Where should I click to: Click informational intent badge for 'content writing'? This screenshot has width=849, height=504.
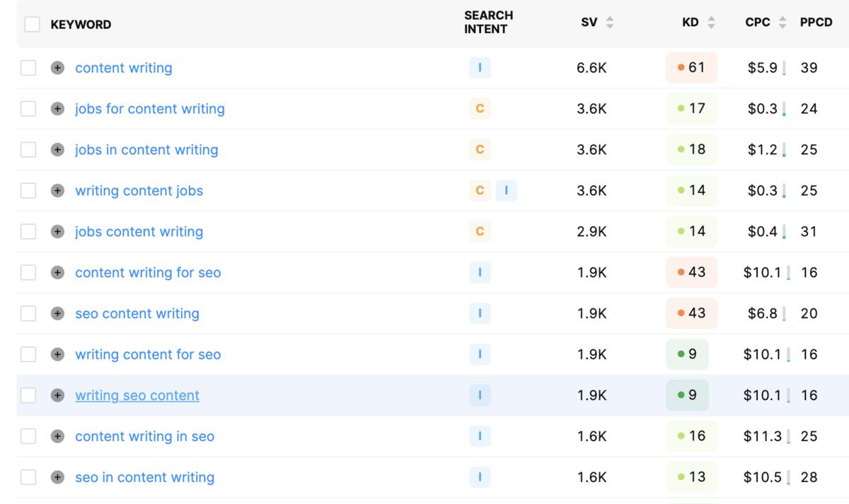coord(480,68)
